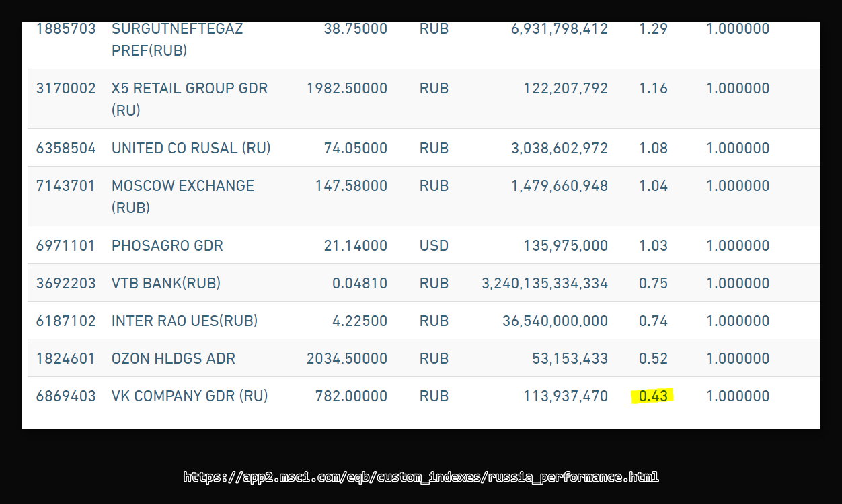Select the VTB BANK(RUB) row name
The image size is (842, 504).
[166, 284]
